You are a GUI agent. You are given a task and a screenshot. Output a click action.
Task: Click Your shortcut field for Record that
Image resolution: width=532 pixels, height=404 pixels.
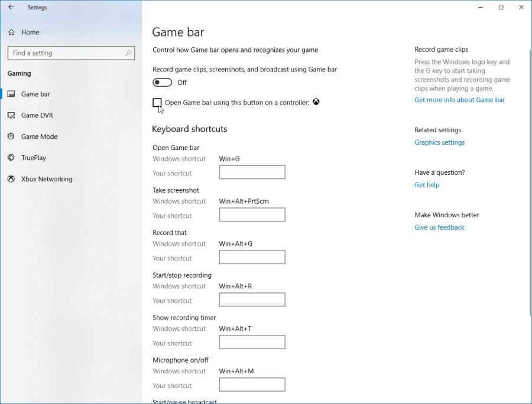pos(252,257)
